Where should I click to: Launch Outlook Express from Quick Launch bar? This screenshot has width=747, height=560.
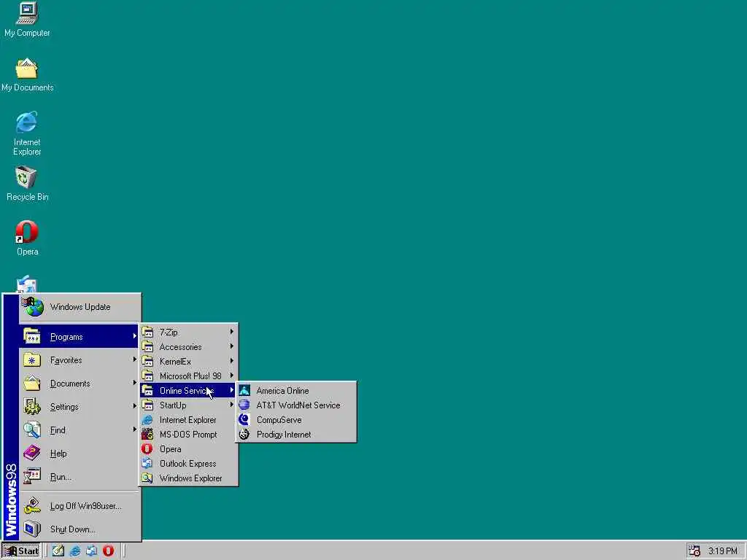tap(91, 551)
